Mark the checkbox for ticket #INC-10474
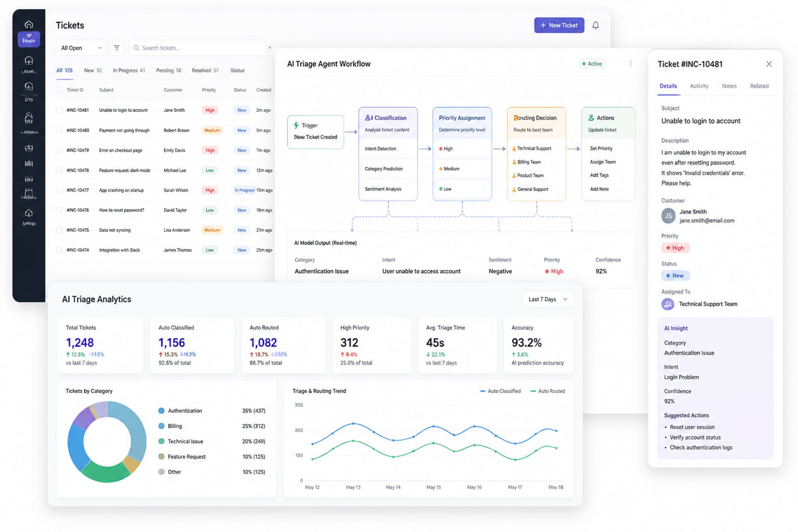 [x=59, y=250]
